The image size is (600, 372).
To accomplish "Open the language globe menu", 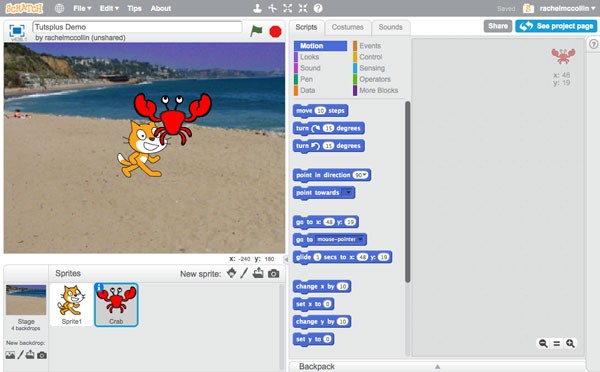I will tap(59, 8).
